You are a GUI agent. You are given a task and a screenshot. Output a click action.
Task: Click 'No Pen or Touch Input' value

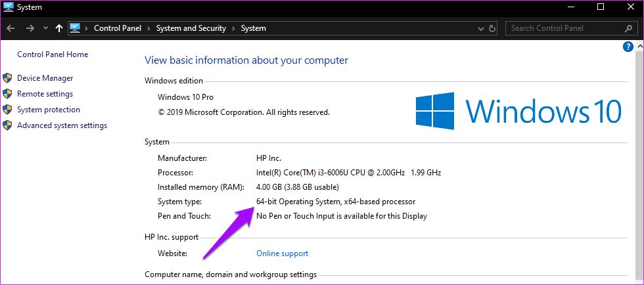click(342, 216)
